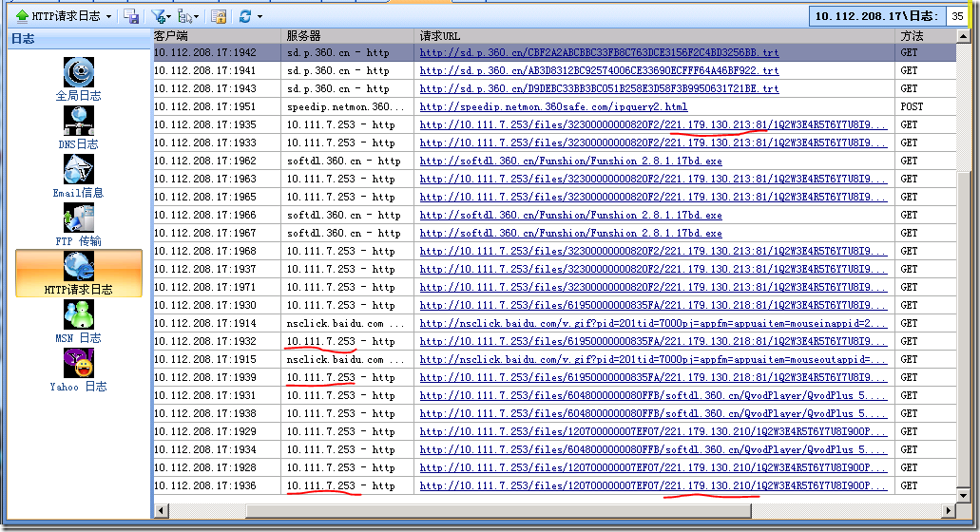The image size is (980, 532).
Task: Open the FTP 传输 sidebar item
Action: [78, 225]
